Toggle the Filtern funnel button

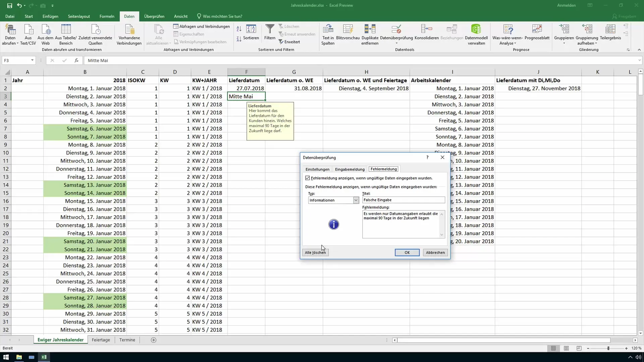(x=270, y=33)
